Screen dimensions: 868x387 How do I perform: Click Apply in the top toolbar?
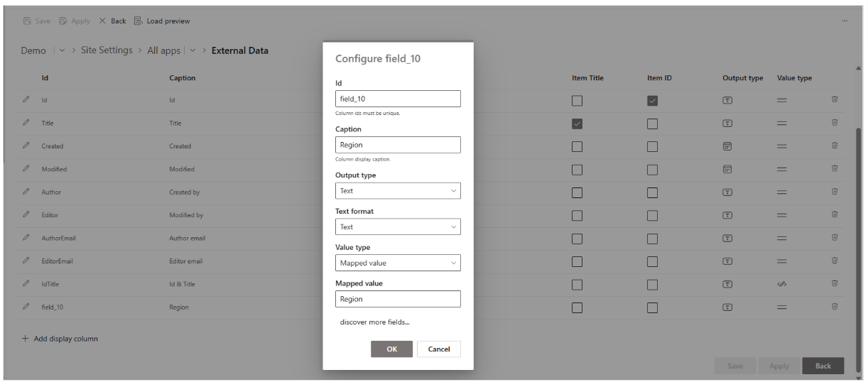pyautogui.click(x=75, y=21)
